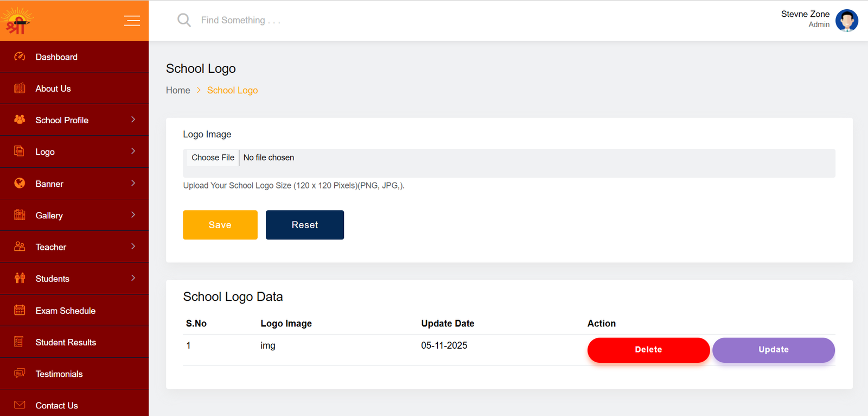The height and width of the screenshot is (416, 868).
Task: Click the Students figures icon
Action: click(20, 278)
